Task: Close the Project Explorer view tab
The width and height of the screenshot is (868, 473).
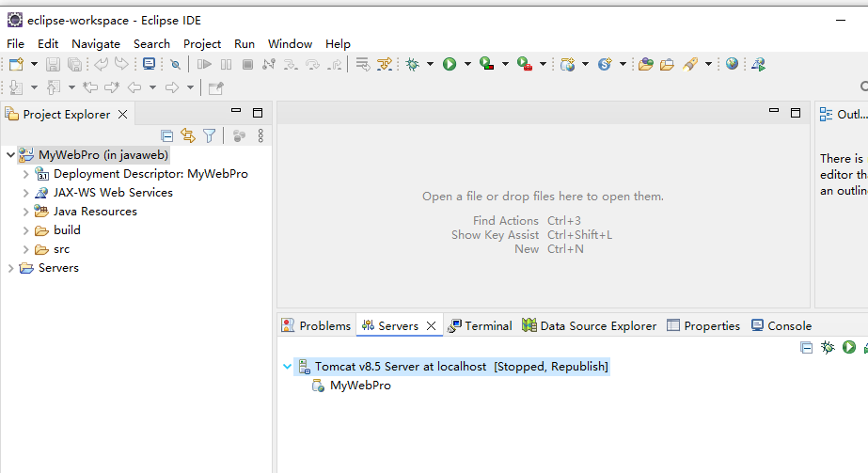Action: coord(123,114)
